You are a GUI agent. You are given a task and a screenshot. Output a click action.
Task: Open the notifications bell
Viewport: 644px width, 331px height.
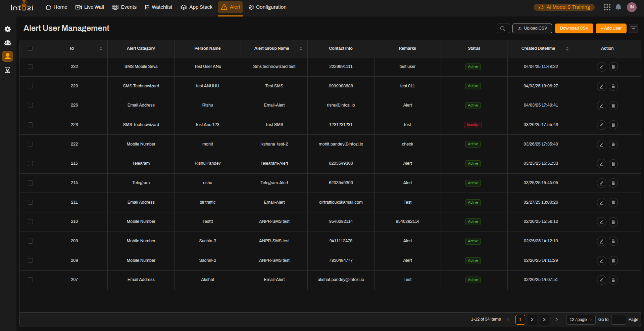618,7
